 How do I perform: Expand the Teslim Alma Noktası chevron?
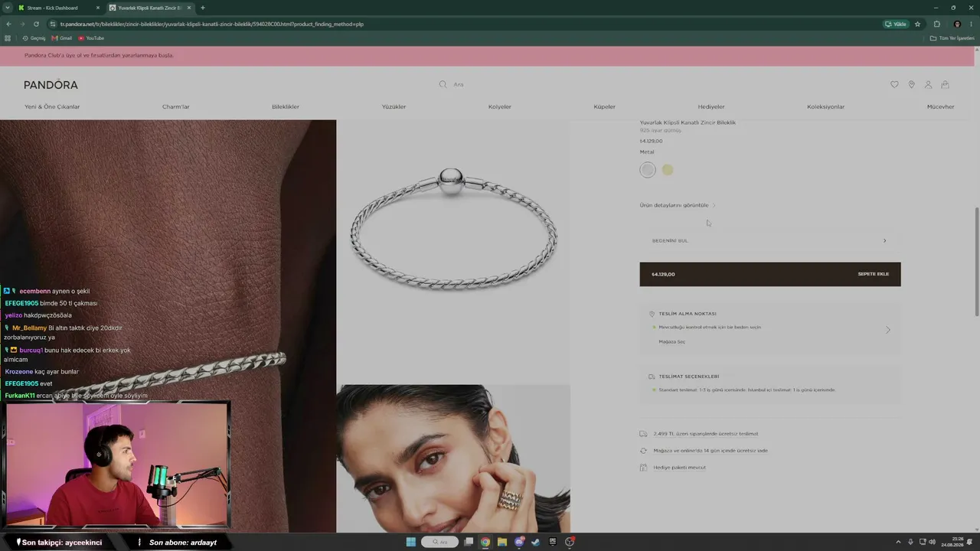click(888, 330)
